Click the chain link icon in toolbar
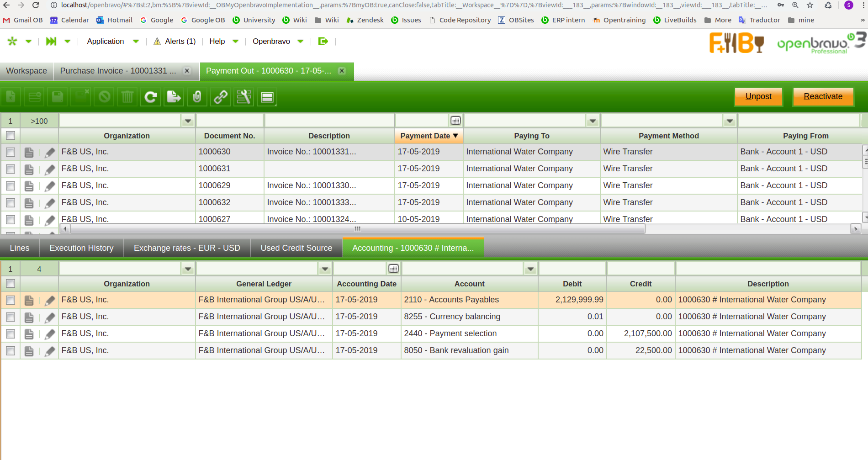 [221, 97]
